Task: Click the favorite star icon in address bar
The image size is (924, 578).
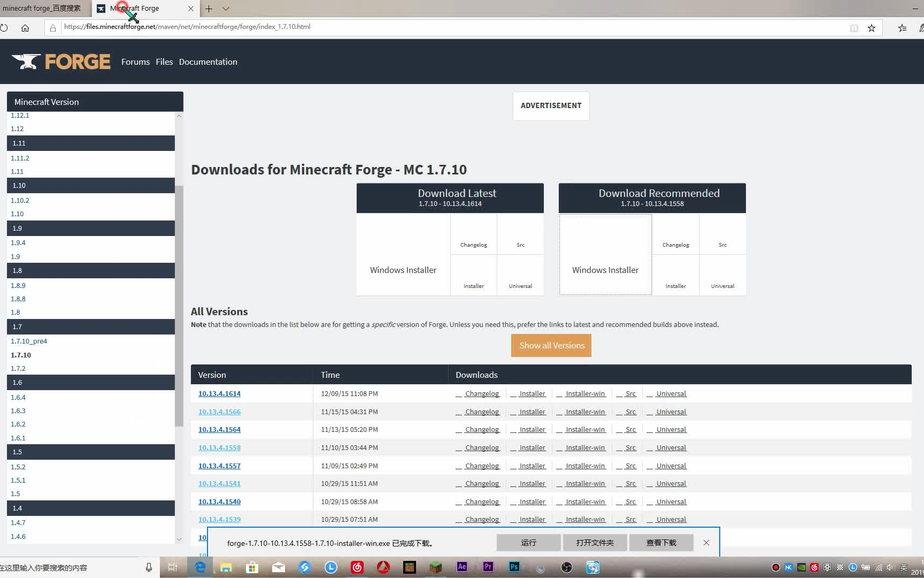Action: (872, 28)
